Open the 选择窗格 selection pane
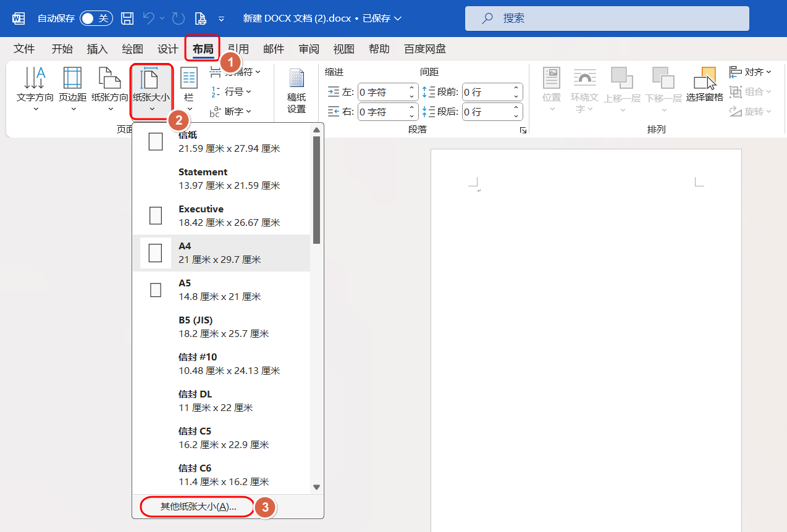 [704, 85]
